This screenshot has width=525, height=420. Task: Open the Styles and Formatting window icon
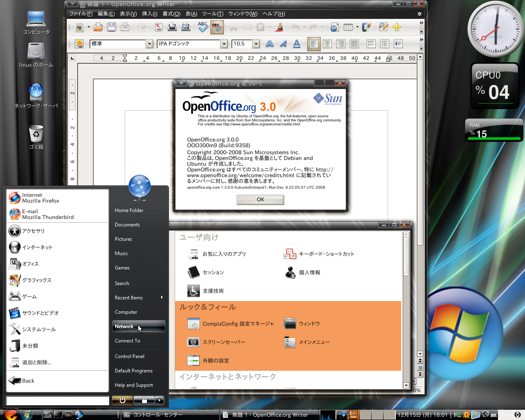[79, 43]
